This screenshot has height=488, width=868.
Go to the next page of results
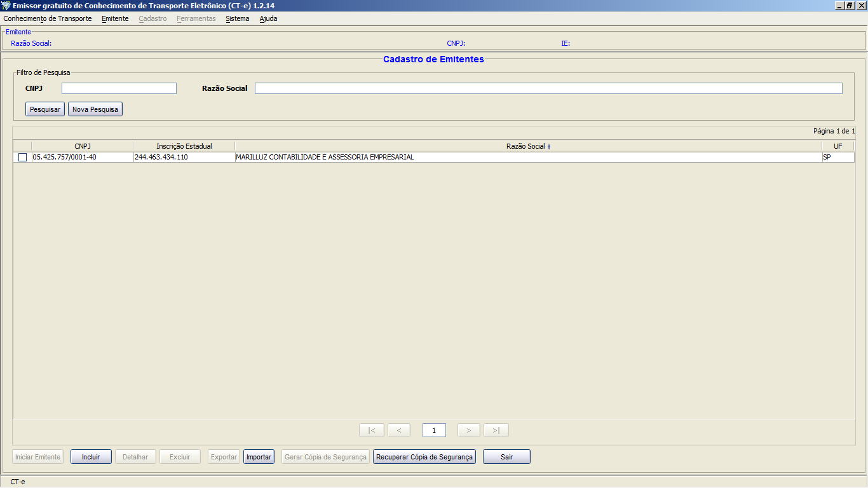pyautogui.click(x=469, y=430)
